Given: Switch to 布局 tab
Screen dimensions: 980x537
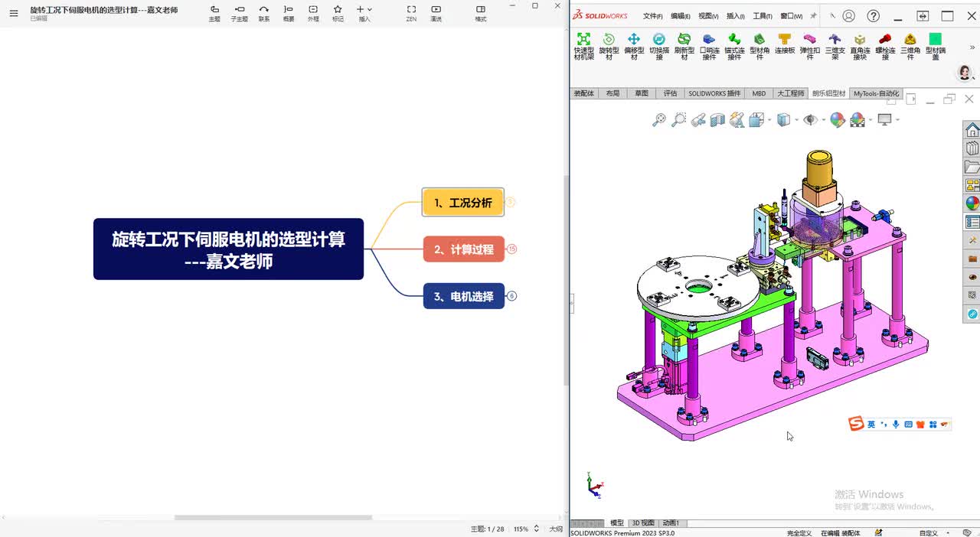Looking at the screenshot, I should (x=612, y=93).
